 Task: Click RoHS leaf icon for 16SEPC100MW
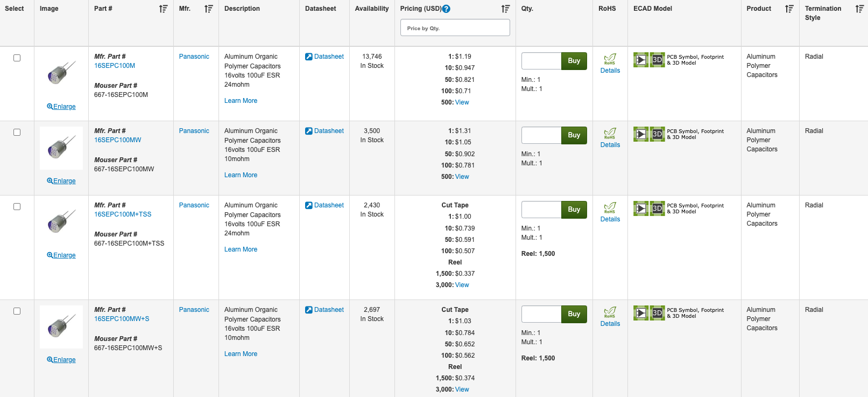click(x=610, y=133)
